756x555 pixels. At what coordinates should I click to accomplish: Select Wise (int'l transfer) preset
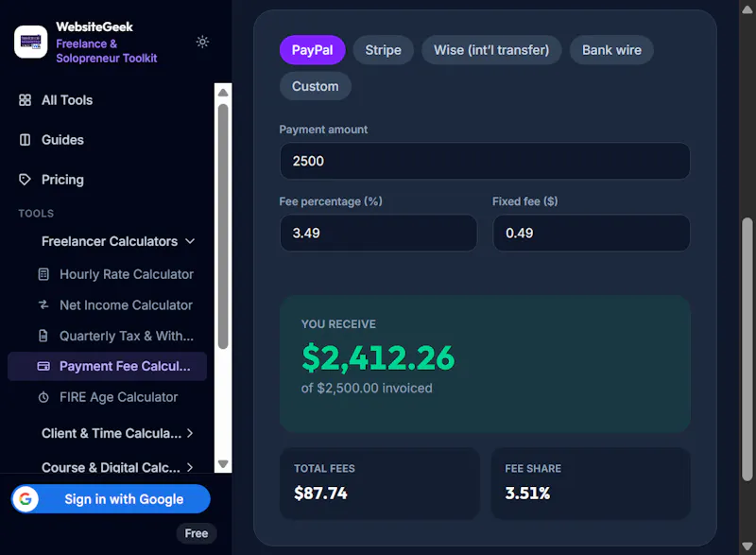pyautogui.click(x=491, y=50)
